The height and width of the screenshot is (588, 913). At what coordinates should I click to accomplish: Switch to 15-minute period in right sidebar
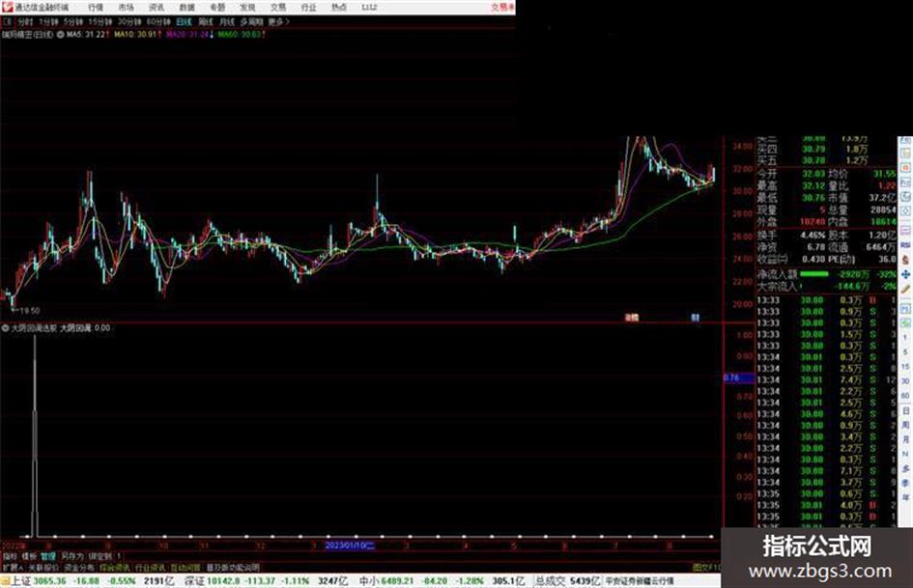pos(905,366)
